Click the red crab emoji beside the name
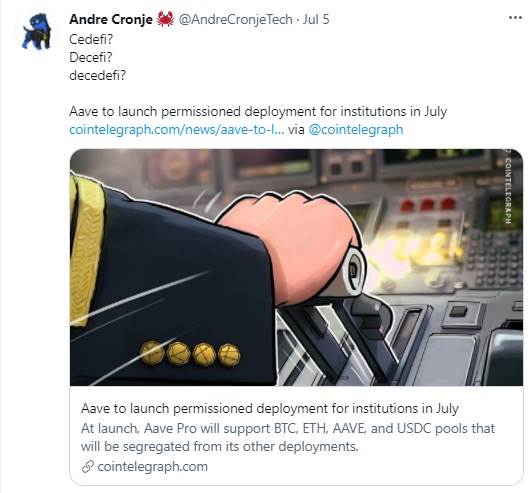 (x=165, y=19)
